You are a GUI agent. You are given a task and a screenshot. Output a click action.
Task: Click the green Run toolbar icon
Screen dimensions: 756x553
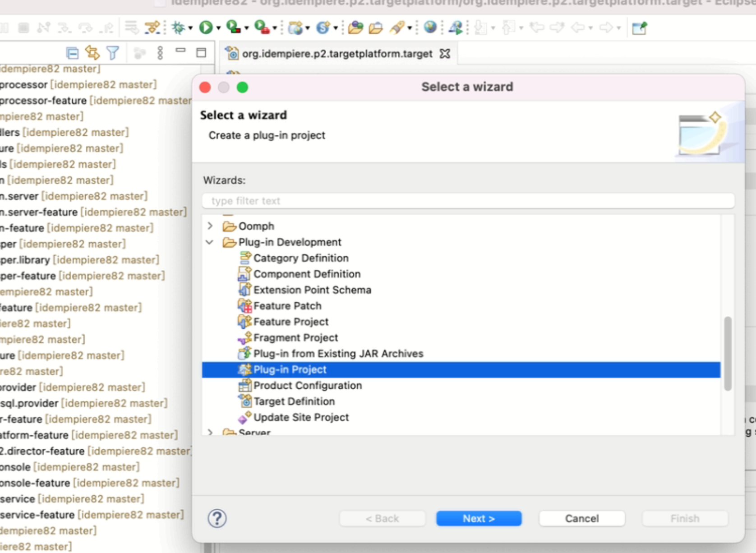point(206,28)
